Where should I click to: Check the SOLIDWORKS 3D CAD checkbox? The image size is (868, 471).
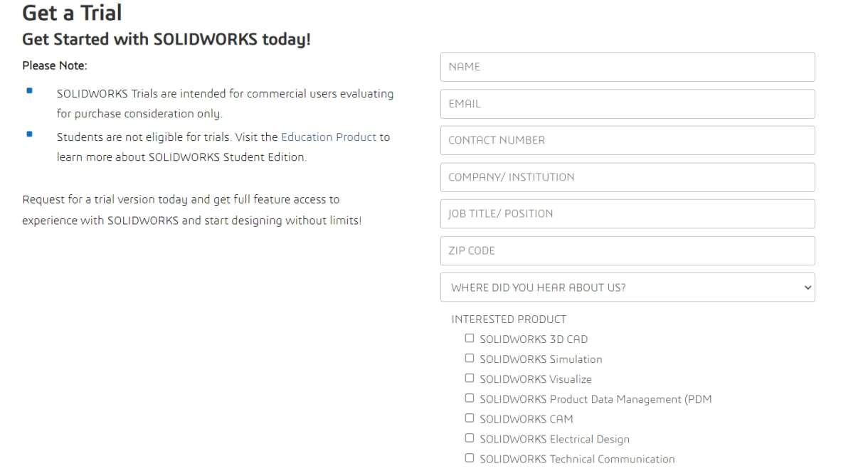point(470,339)
